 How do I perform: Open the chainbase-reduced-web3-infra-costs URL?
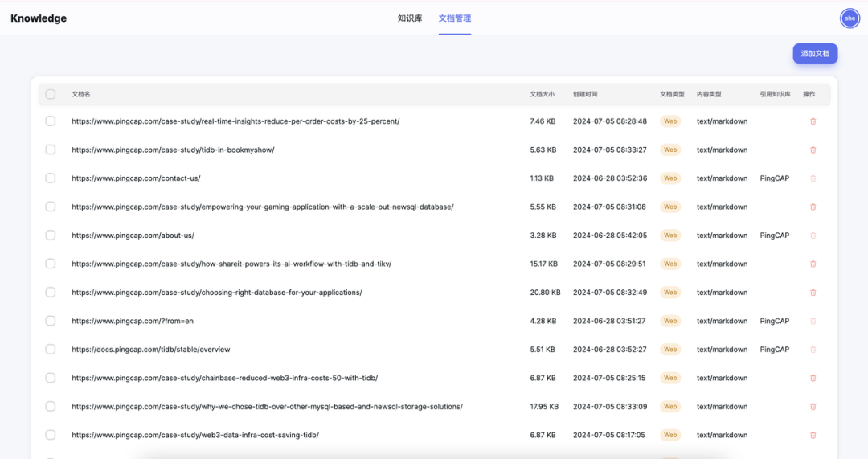[225, 378]
